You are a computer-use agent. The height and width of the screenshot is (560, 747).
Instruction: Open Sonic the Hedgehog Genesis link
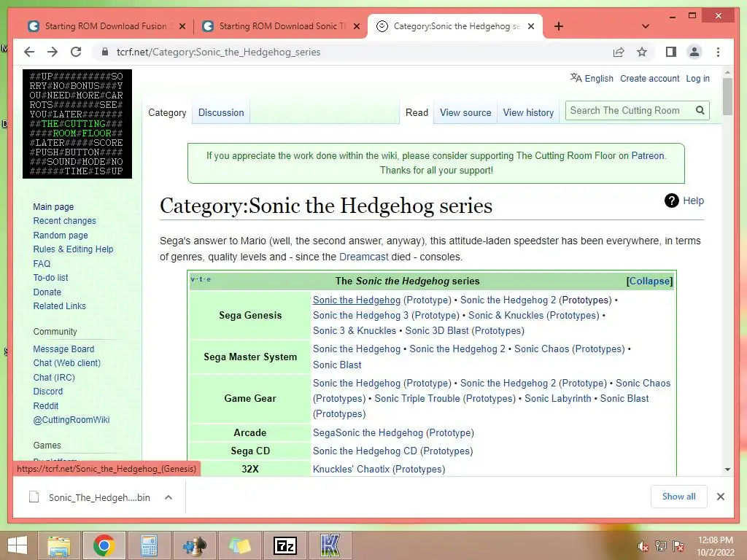[x=356, y=300]
